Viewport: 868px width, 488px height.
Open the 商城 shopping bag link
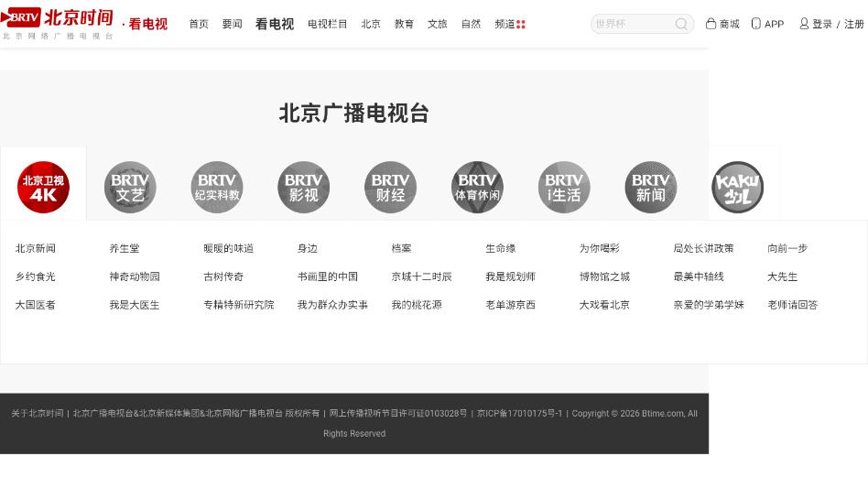pos(722,24)
